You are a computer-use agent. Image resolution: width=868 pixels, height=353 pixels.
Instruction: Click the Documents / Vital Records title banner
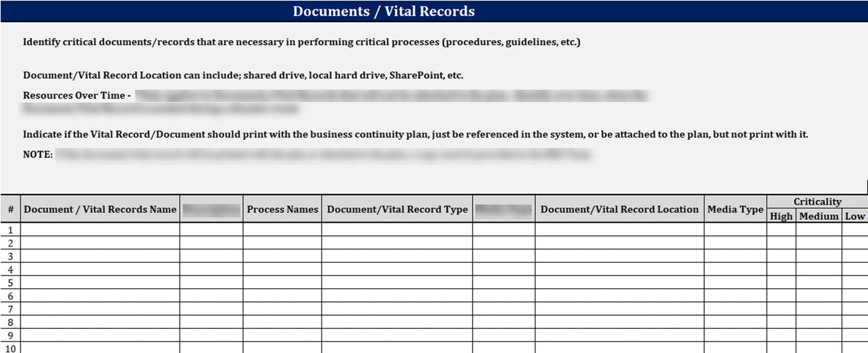coord(383,11)
